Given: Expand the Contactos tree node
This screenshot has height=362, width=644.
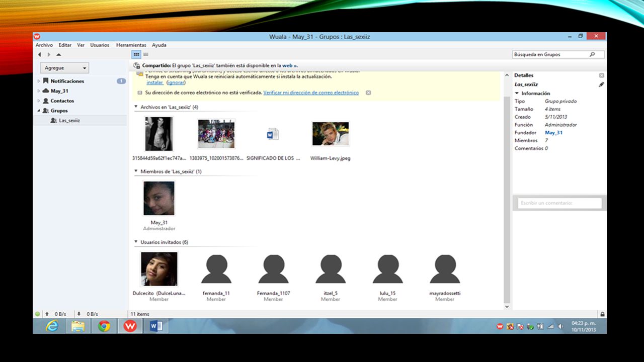Looking at the screenshot, I should pos(39,101).
